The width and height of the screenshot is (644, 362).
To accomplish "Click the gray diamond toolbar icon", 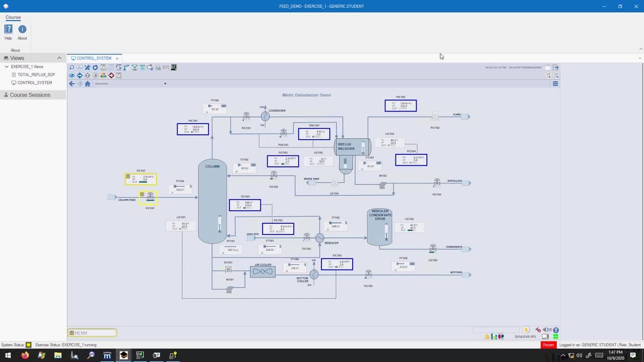I will (88, 75).
